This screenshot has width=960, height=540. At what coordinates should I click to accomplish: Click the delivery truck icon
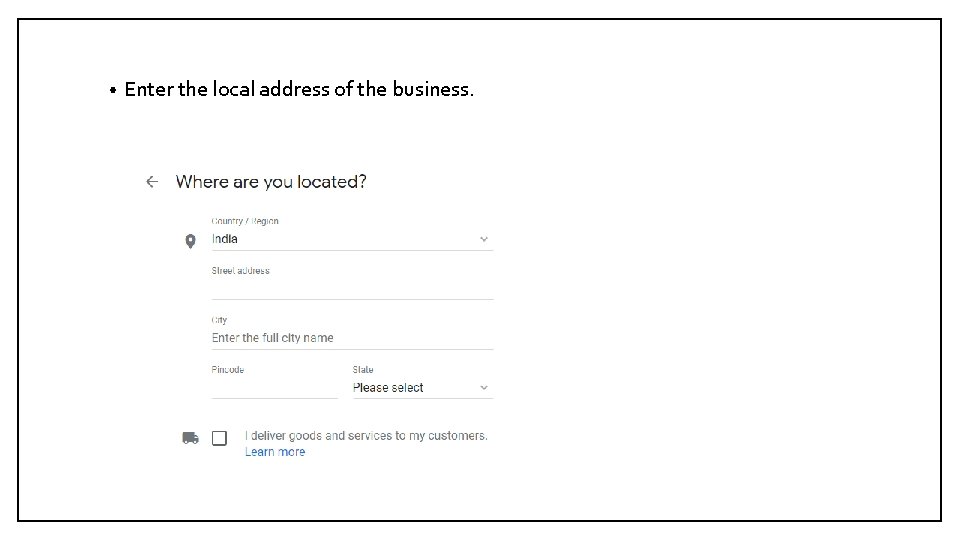tap(190, 438)
